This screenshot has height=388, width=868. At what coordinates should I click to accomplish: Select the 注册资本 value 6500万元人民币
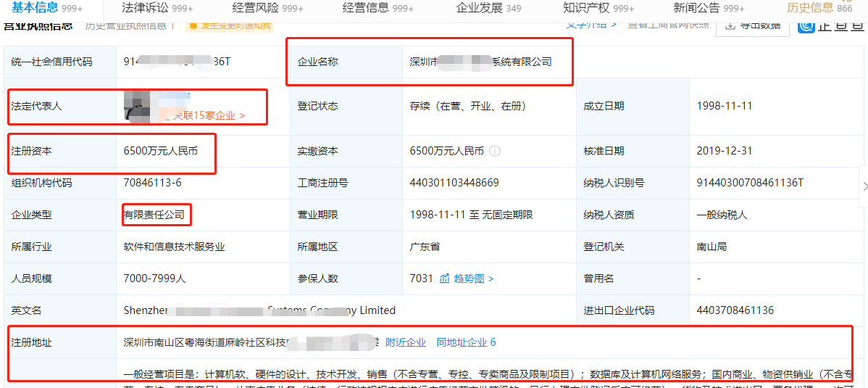pos(161,151)
